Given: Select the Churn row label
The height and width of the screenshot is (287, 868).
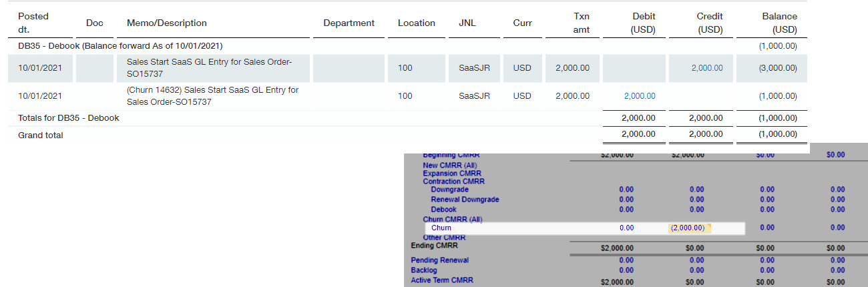Looking at the screenshot, I should (x=441, y=228).
